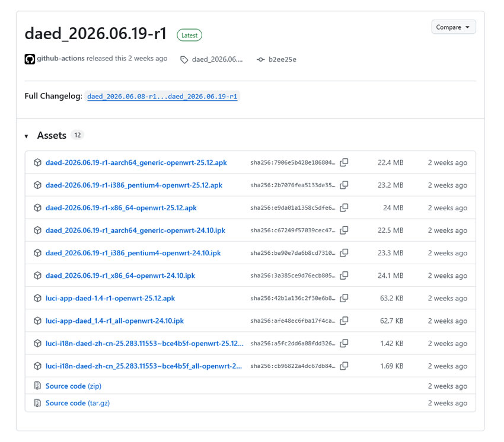Copy sha256:7906e5b428e186804 hash
Viewport: 504px width, 442px height.
tap(344, 162)
